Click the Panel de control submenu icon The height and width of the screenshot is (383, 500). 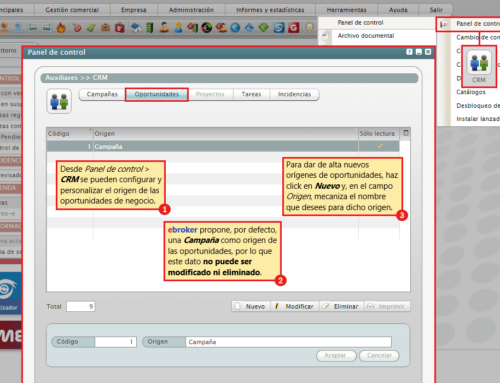point(444,24)
